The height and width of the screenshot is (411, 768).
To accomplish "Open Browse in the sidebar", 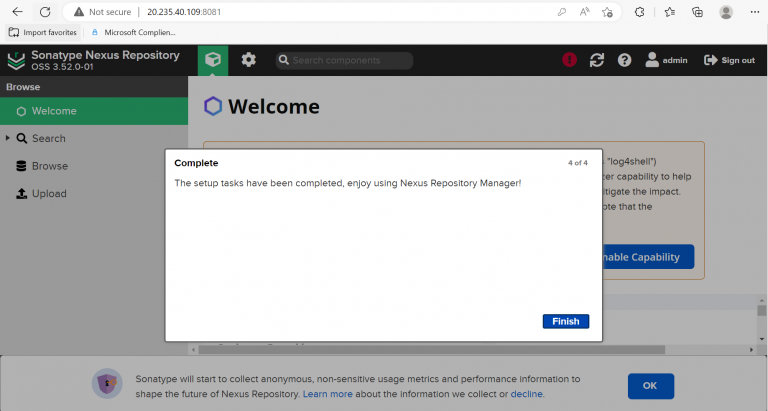I will 49,166.
